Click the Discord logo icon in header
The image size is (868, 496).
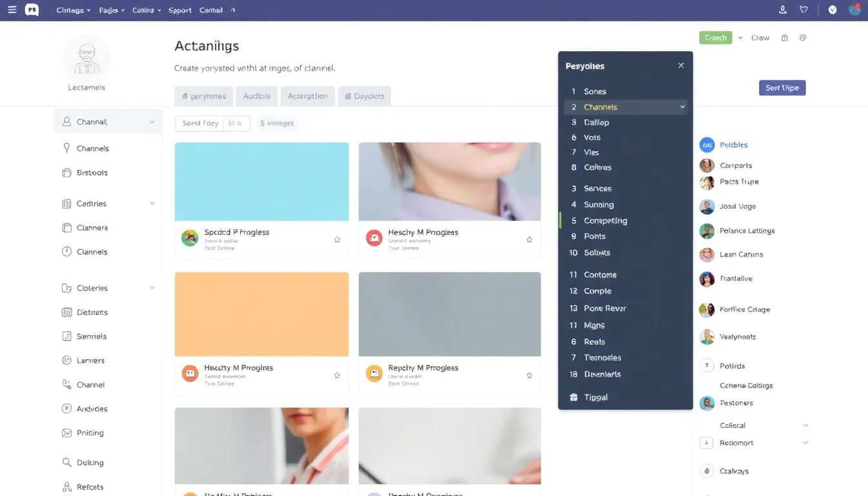pyautogui.click(x=32, y=10)
